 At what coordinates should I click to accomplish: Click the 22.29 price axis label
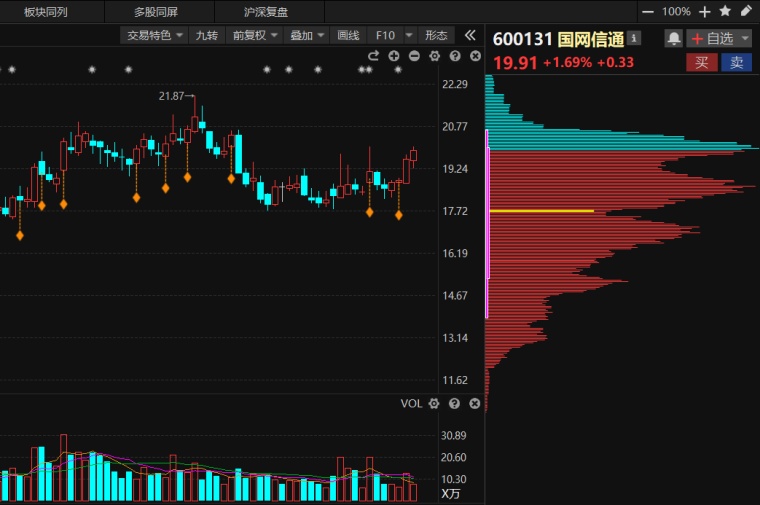click(x=455, y=84)
